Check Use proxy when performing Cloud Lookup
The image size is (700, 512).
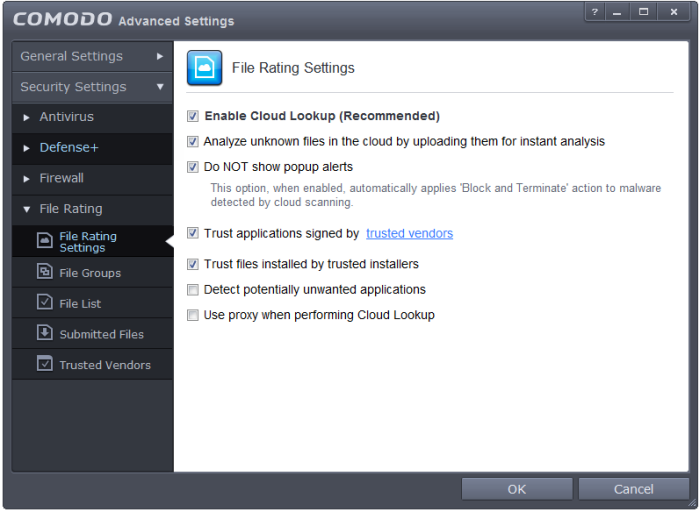pos(193,316)
